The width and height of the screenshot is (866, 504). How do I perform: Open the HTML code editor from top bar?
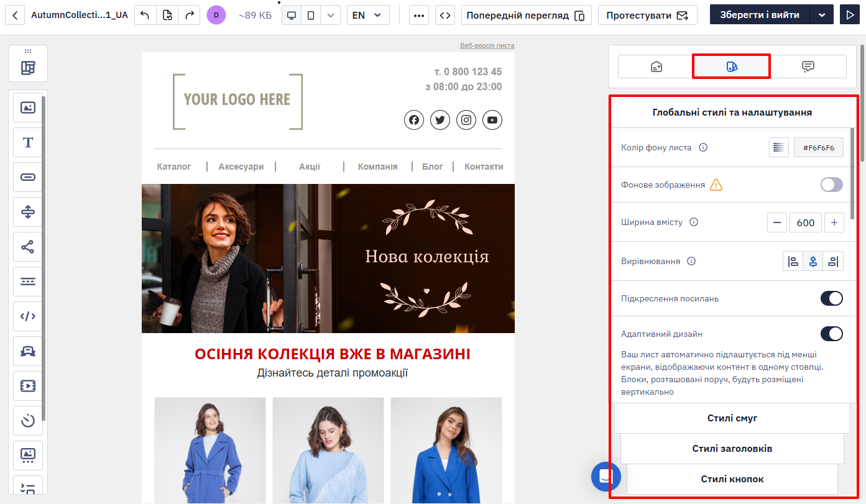[x=445, y=15]
